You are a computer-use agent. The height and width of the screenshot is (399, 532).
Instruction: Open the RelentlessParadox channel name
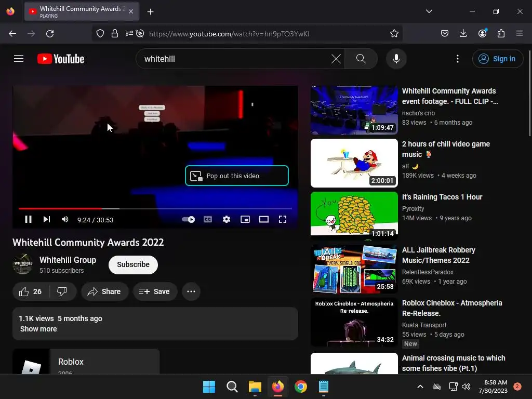click(x=428, y=272)
